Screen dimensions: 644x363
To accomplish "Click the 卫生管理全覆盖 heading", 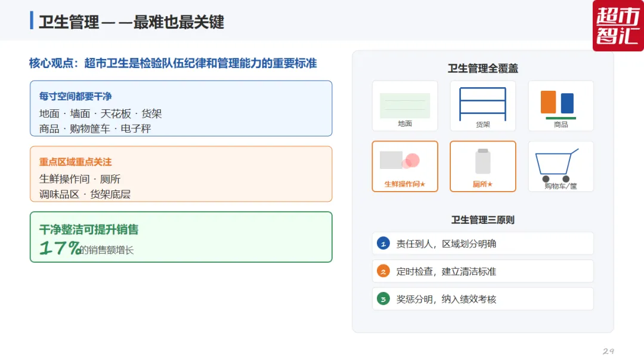I will (x=483, y=68).
